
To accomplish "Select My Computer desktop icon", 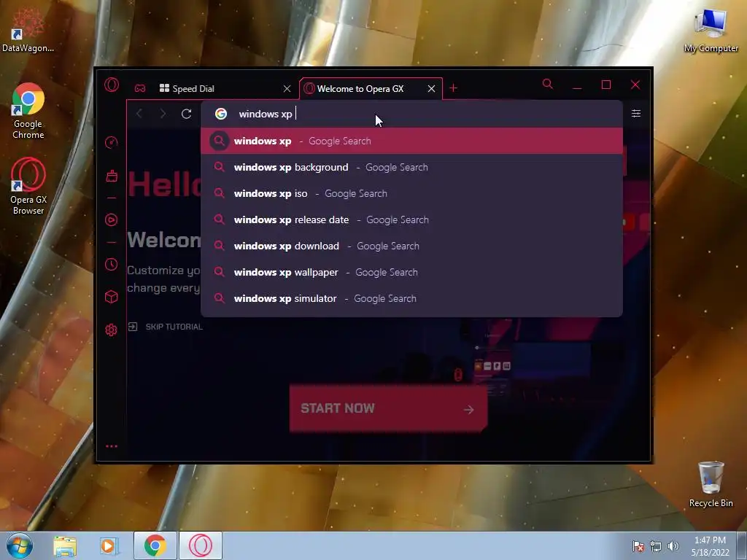I will [711, 30].
